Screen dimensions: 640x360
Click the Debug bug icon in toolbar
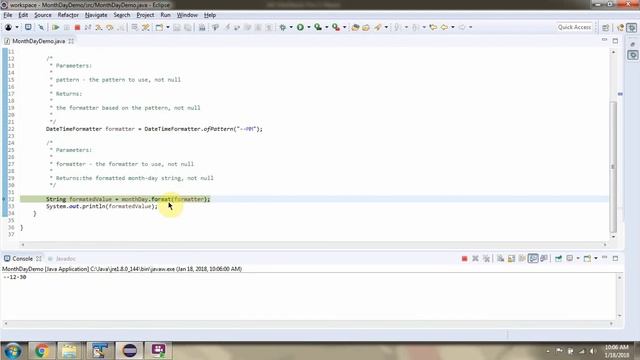tap(282, 27)
